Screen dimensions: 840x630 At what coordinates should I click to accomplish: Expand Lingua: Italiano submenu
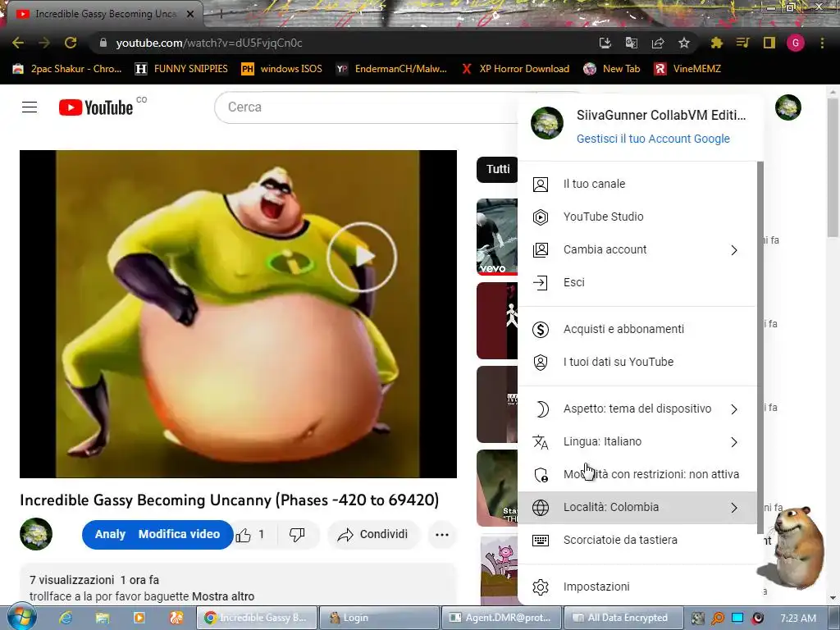click(637, 441)
